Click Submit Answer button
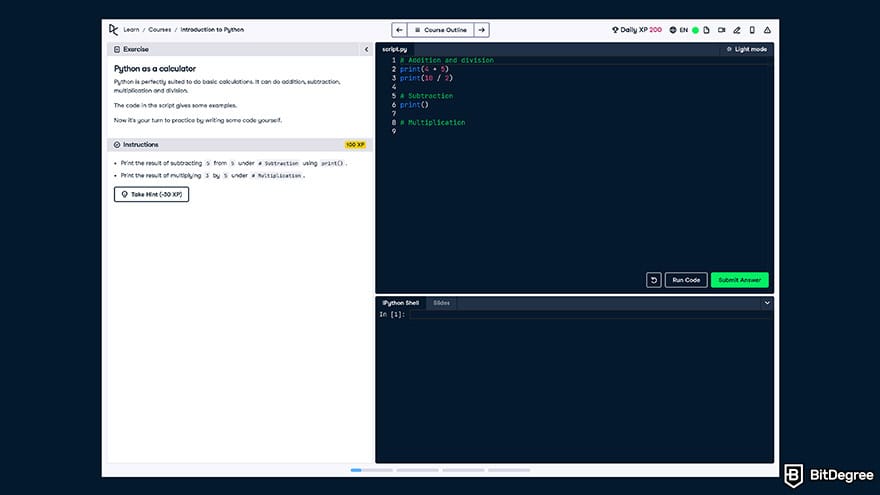The height and width of the screenshot is (495, 880). click(x=740, y=280)
